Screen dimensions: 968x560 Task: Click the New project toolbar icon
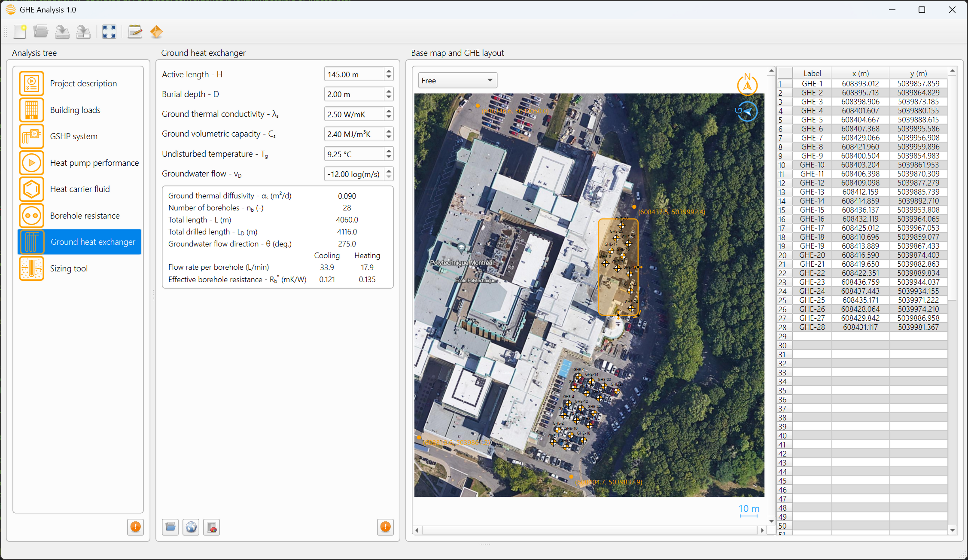(x=20, y=32)
